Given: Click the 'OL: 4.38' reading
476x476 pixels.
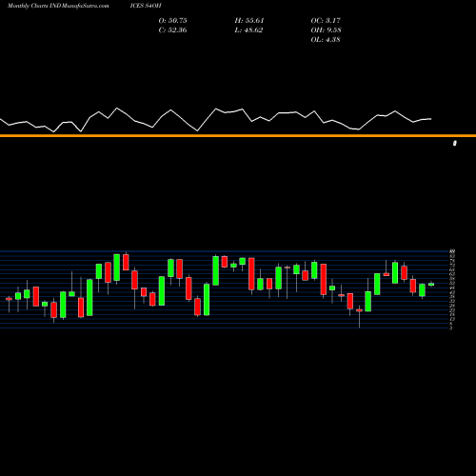Looking at the screenshot, I should [326, 40].
